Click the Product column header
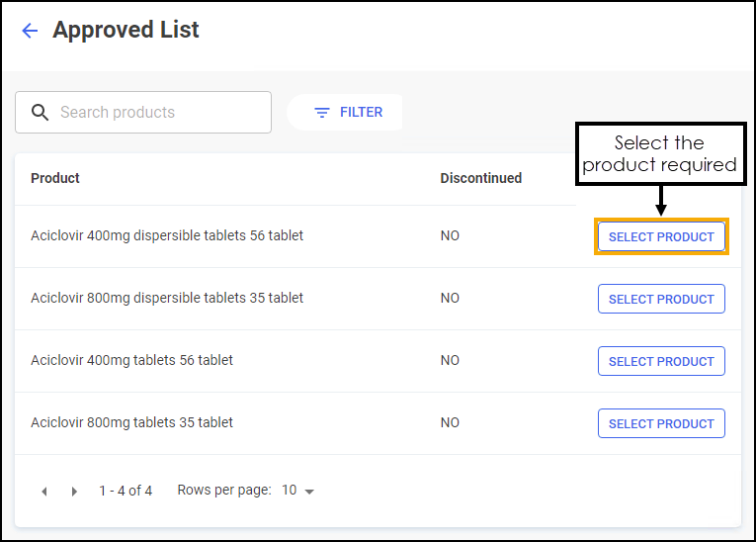 55,179
